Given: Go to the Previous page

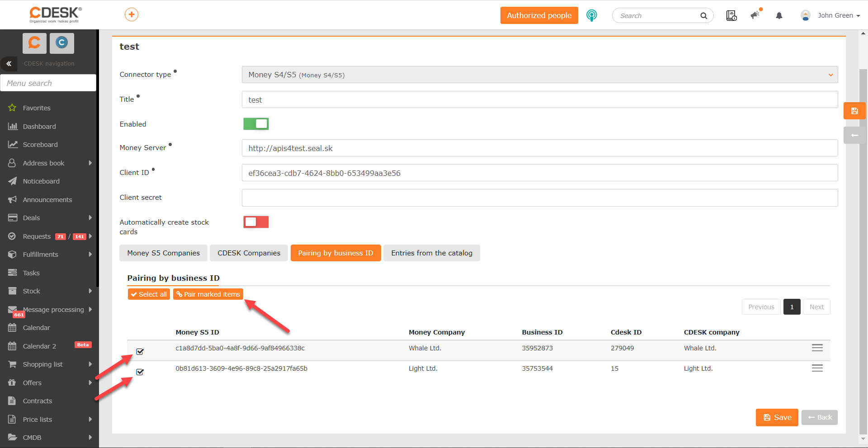Looking at the screenshot, I should (761, 307).
